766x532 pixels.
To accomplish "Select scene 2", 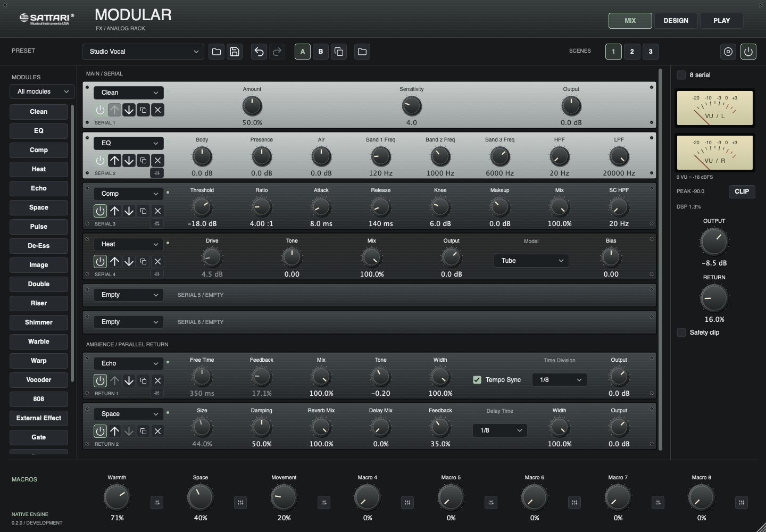I will click(x=632, y=52).
